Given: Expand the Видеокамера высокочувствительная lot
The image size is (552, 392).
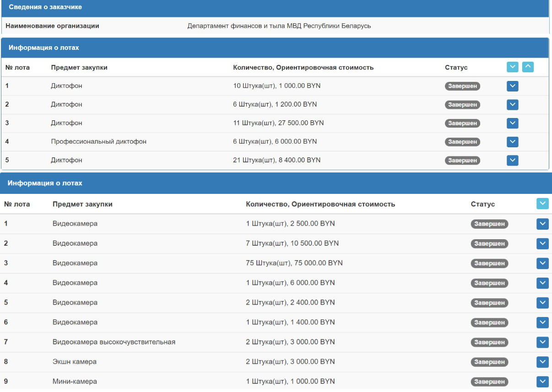Looking at the screenshot, I should [542, 342].
